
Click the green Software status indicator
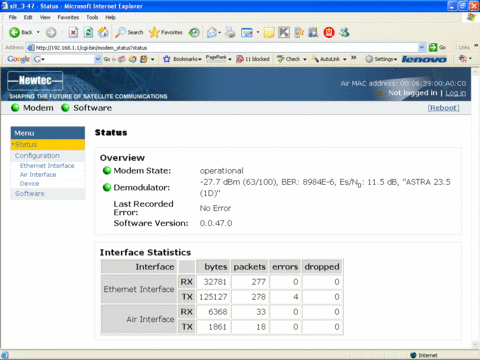[x=65, y=108]
